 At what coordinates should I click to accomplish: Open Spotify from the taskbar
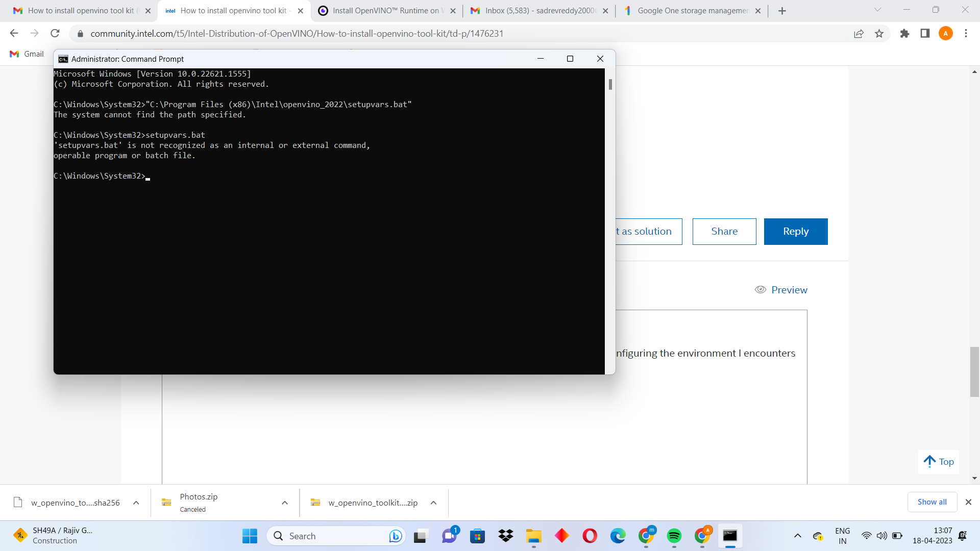pos(675,536)
